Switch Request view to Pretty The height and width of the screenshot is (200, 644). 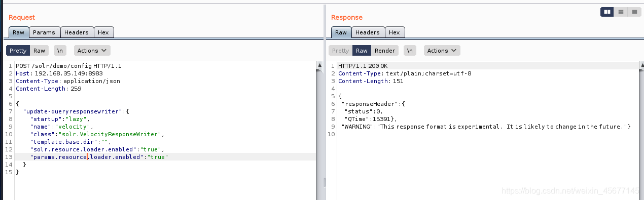18,51
